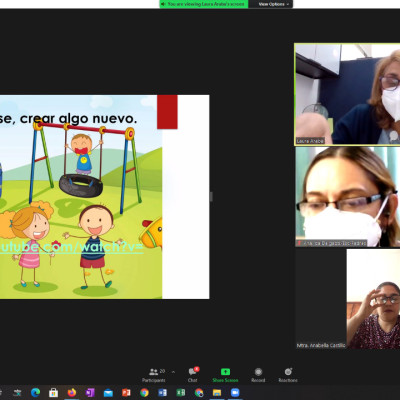
Task: Open Excel from the taskbar
Action: coord(181,393)
